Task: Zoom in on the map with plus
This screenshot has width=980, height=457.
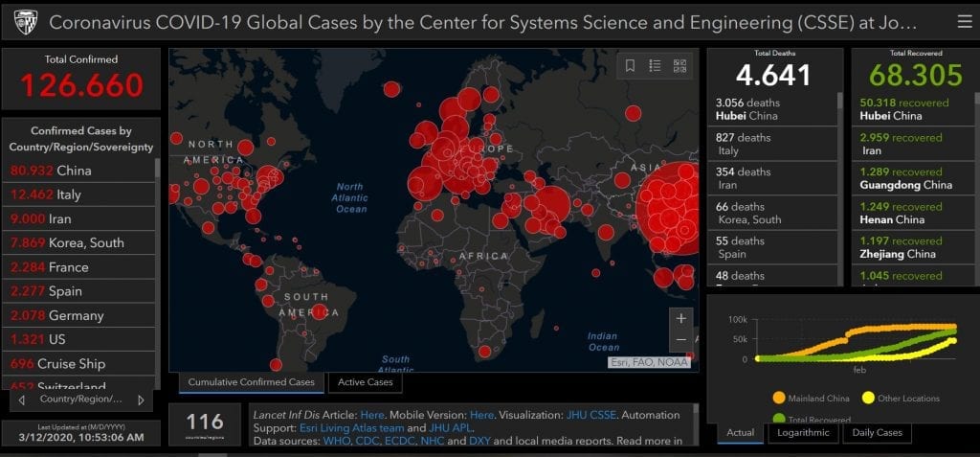Action: click(x=680, y=318)
